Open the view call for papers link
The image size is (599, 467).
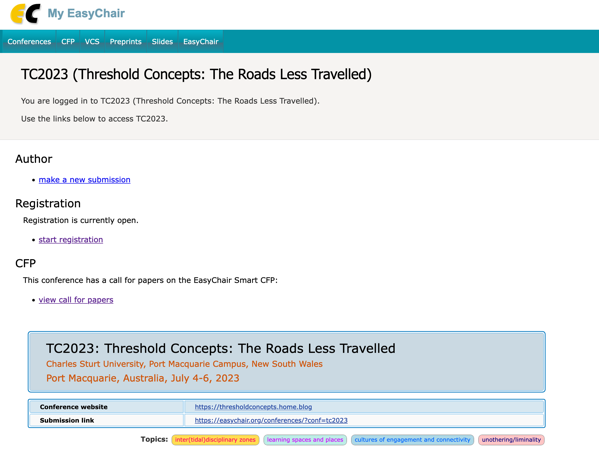(76, 300)
